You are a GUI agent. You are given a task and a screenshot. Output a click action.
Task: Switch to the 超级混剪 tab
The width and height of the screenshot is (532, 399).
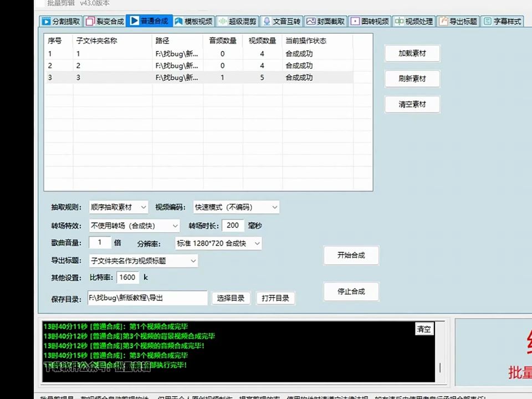237,22
